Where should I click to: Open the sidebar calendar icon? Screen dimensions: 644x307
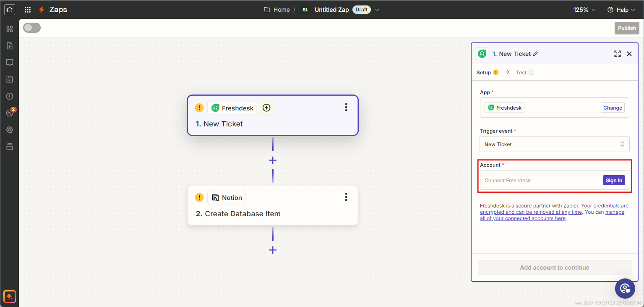point(10,79)
